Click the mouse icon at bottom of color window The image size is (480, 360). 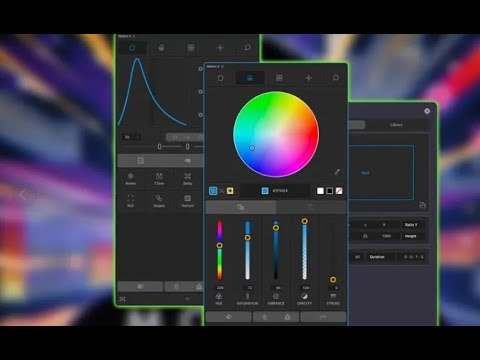[x=264, y=317]
